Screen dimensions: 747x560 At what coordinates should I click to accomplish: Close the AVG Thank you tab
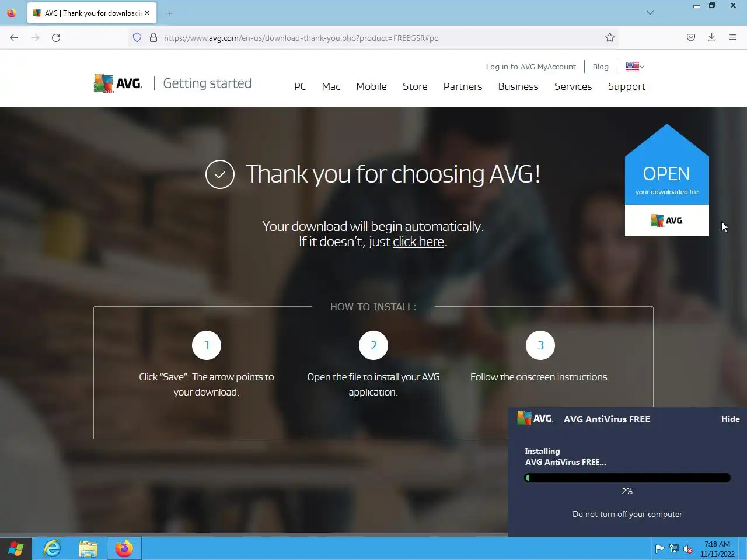[x=147, y=13]
